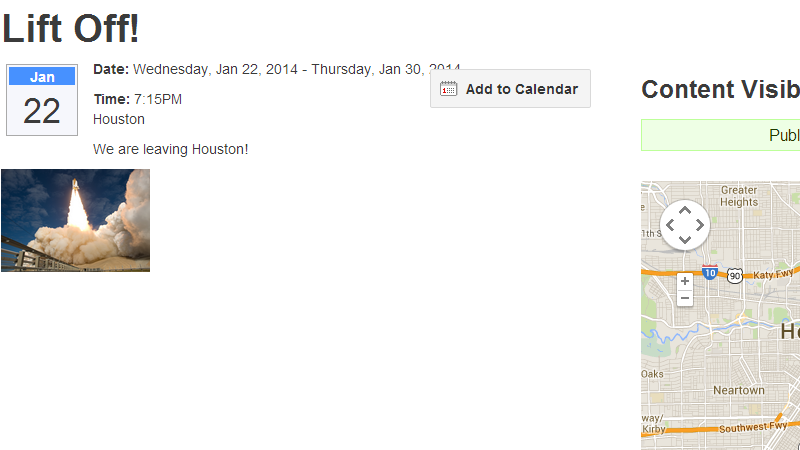Click the Lift Off! event title
The width and height of the screenshot is (800, 450).
pyautogui.click(x=71, y=28)
